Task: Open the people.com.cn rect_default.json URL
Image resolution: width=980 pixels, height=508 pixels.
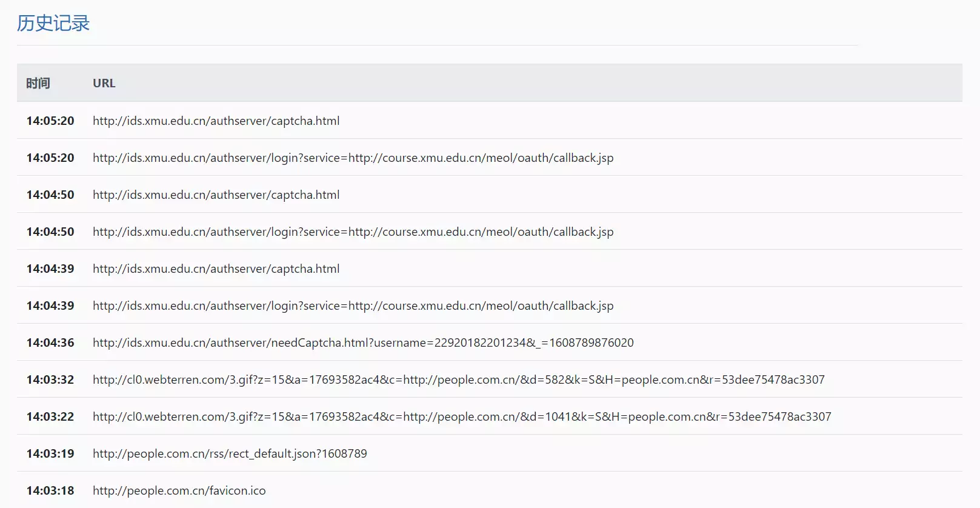Action: tap(230, 453)
